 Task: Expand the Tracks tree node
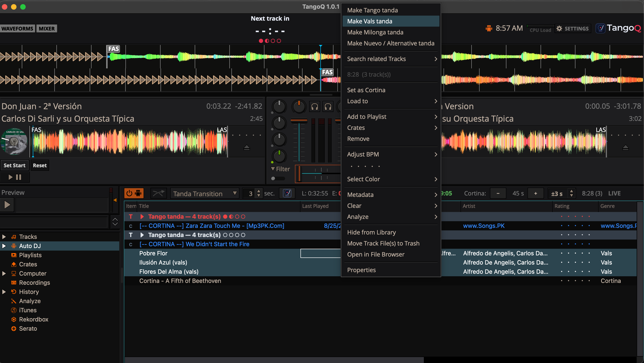pos(4,237)
